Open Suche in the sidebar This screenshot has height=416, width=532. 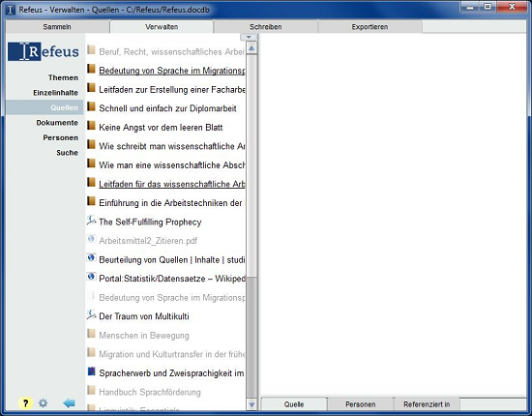tap(67, 152)
